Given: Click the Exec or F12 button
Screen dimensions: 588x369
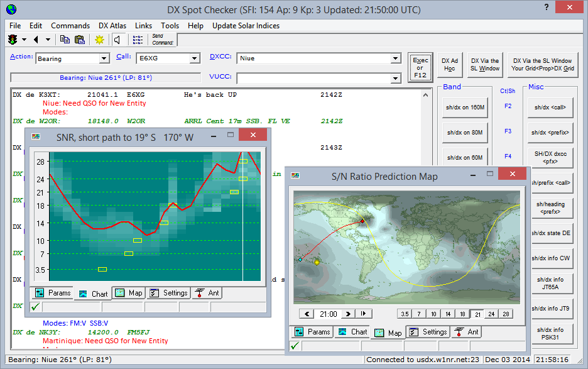Looking at the screenshot, I should pyautogui.click(x=420, y=67).
